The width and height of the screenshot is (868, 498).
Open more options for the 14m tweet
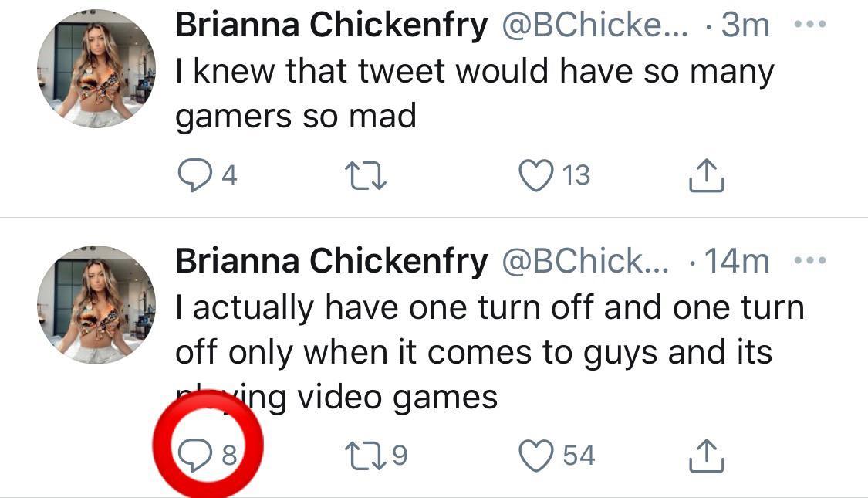point(809,262)
